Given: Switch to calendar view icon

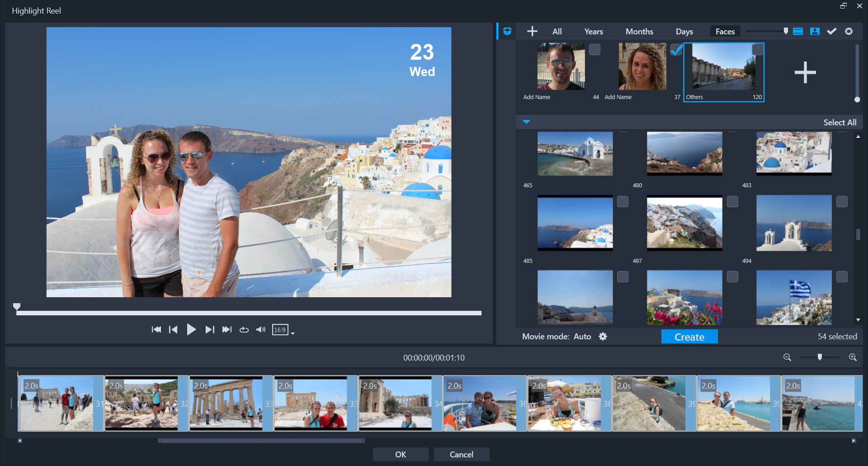Looking at the screenshot, I should coord(798,31).
